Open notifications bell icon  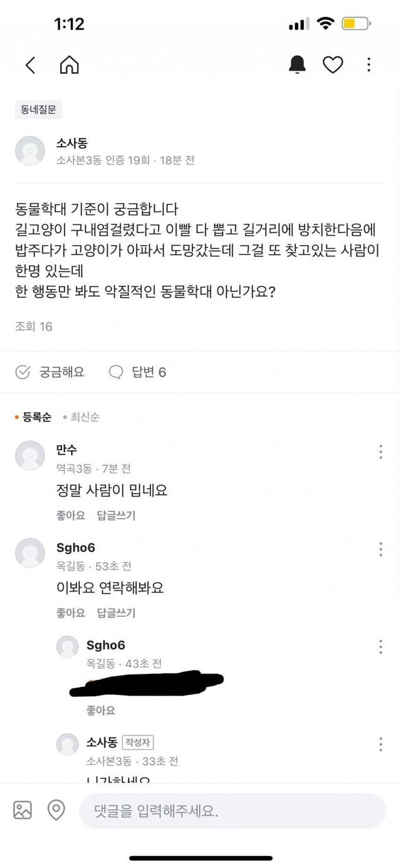297,65
